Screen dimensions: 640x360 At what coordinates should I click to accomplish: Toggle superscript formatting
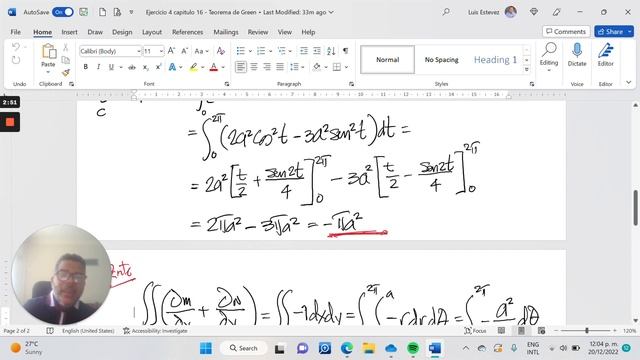tap(158, 67)
